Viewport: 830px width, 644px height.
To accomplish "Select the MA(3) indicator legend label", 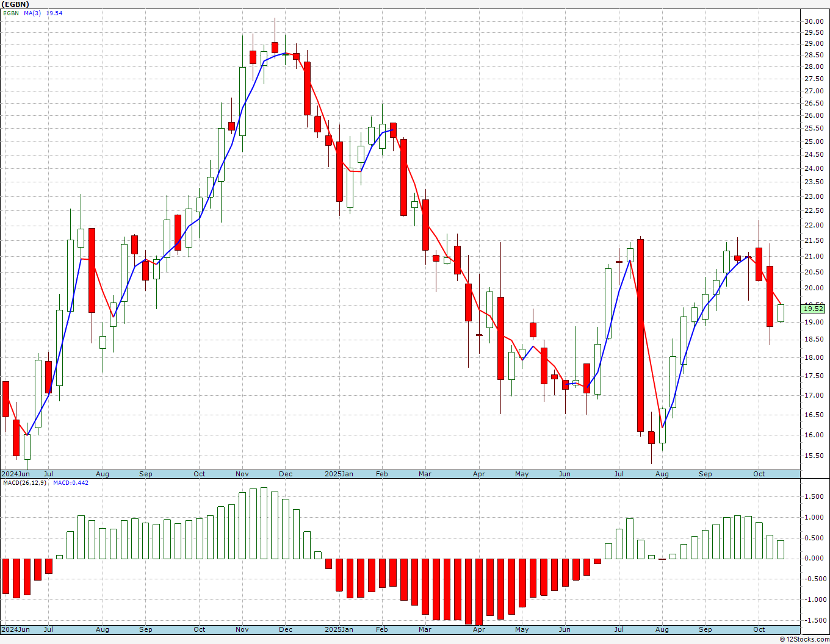I will (x=33, y=13).
